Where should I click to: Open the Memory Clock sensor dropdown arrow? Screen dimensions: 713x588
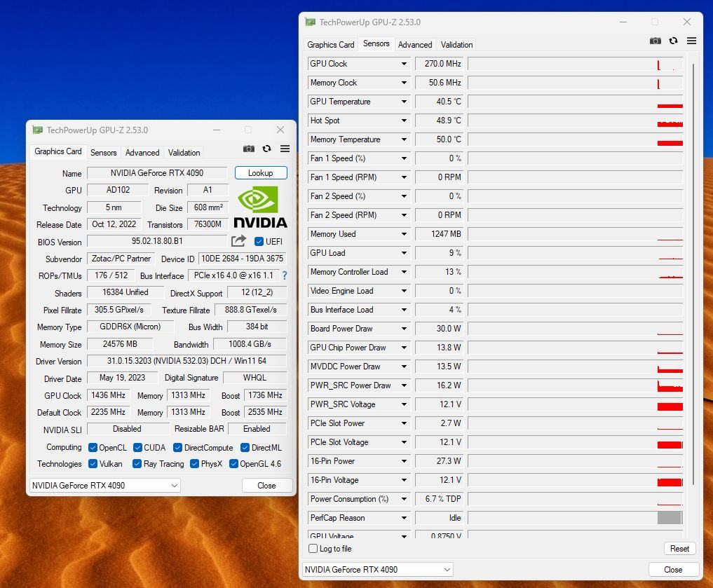[x=404, y=83]
